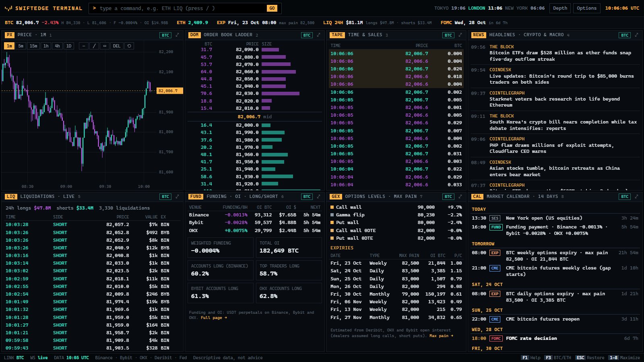Viewport: 644px width, 362px height.
Task: Select the trend line drawing tool
Action: click(x=94, y=46)
